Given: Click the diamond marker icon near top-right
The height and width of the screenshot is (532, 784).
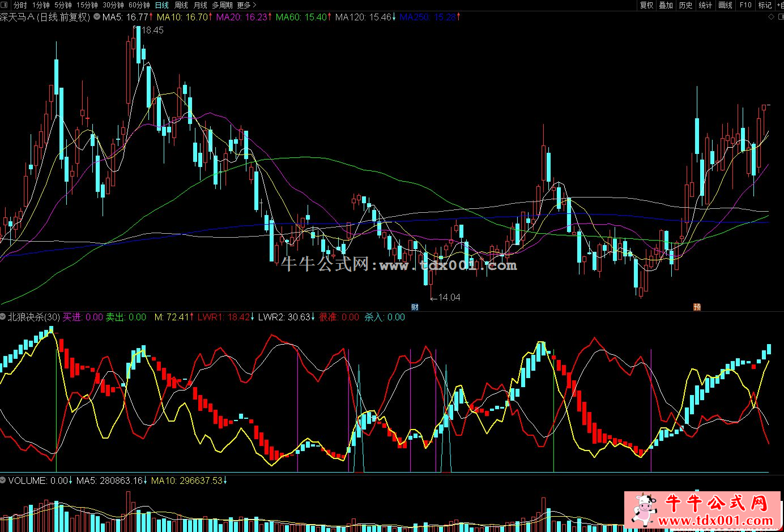Looking at the screenshot, I should coord(772,17).
